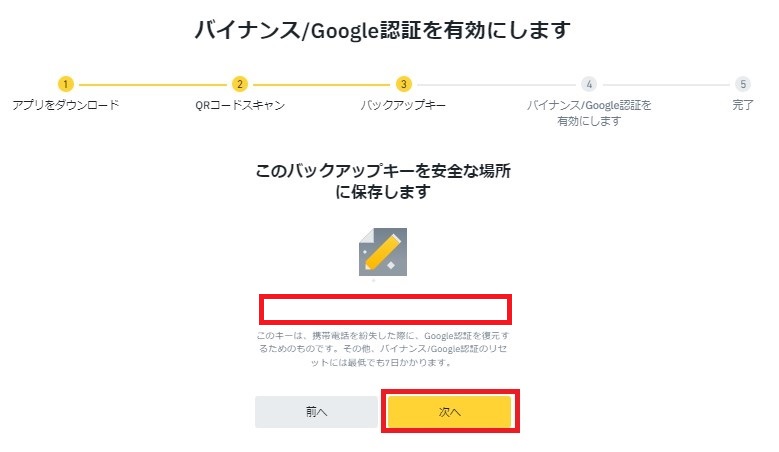Click the QRコードスキャン step label
This screenshot has height=452, width=779.
coord(240,105)
